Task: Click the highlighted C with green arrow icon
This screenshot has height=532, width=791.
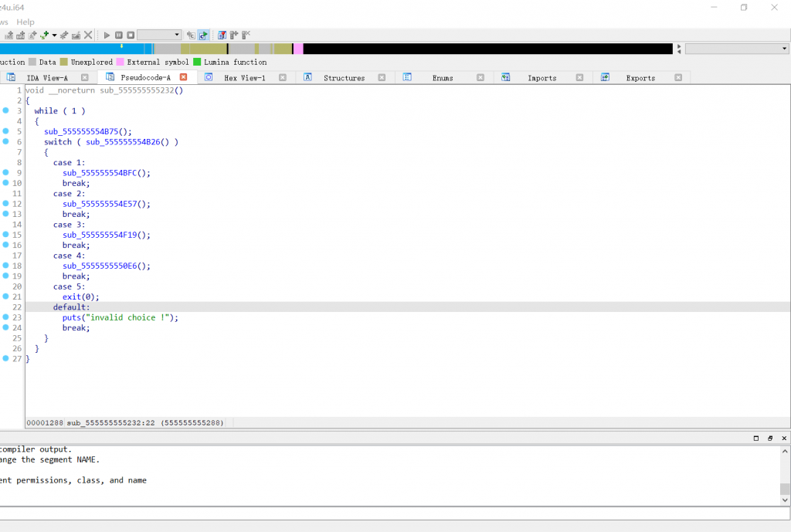Action: 203,35
